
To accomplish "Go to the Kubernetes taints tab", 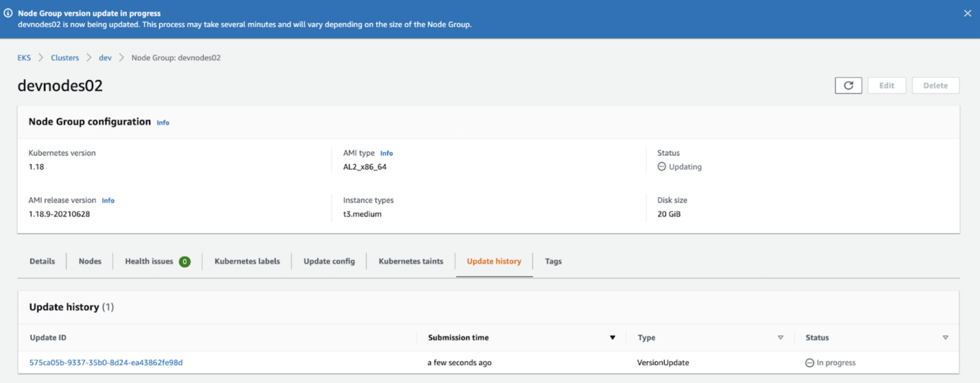I will [411, 261].
